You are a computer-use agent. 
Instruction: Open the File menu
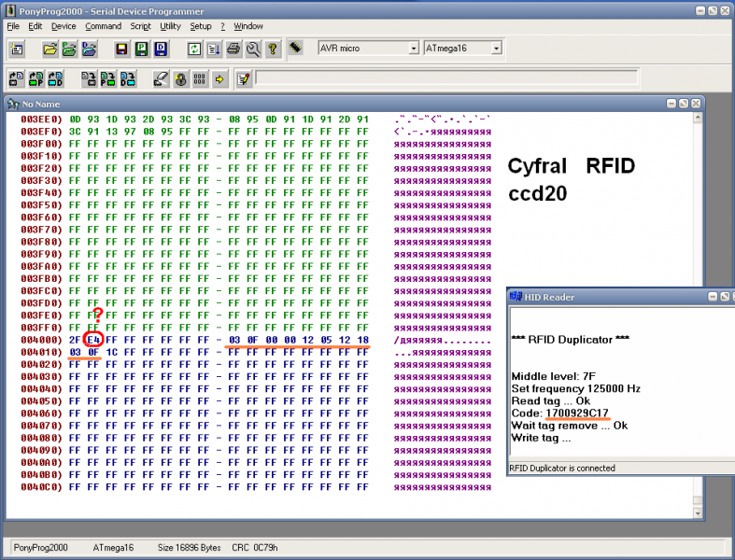[x=13, y=26]
